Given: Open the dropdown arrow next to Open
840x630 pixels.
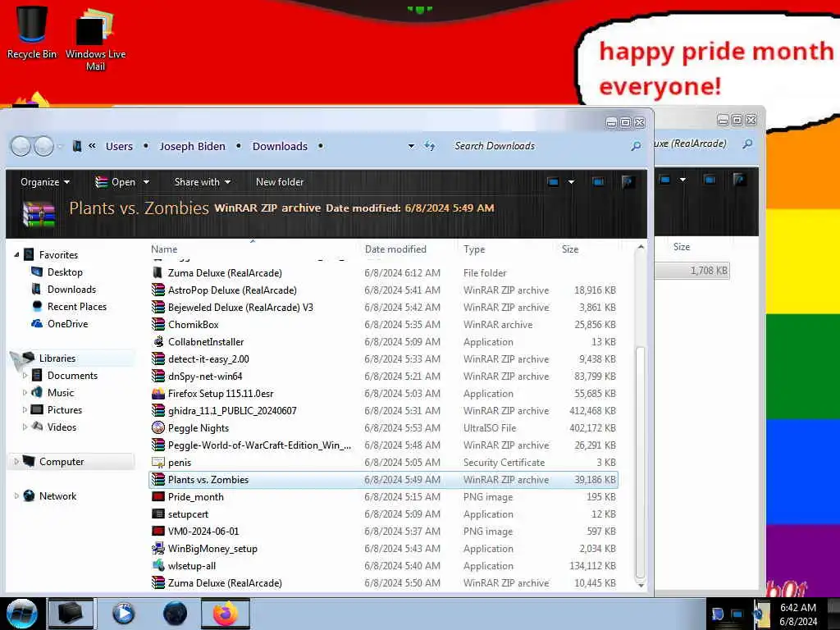Looking at the screenshot, I should 146,182.
